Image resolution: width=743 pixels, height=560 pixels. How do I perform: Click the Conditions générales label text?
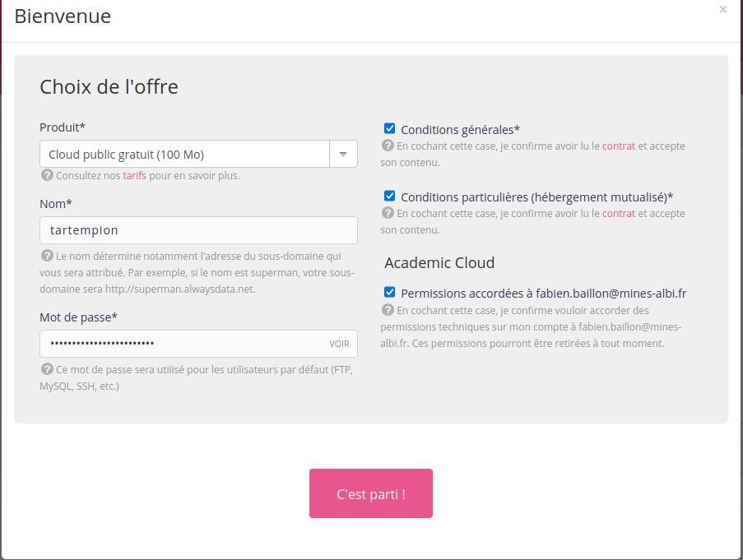coord(460,129)
